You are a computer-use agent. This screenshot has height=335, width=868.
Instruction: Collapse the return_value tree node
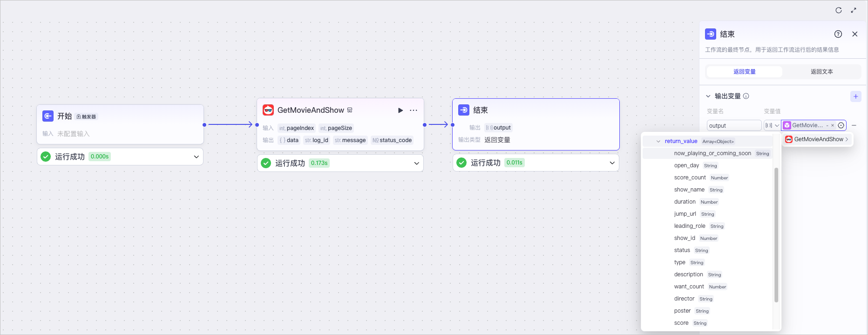(x=658, y=141)
